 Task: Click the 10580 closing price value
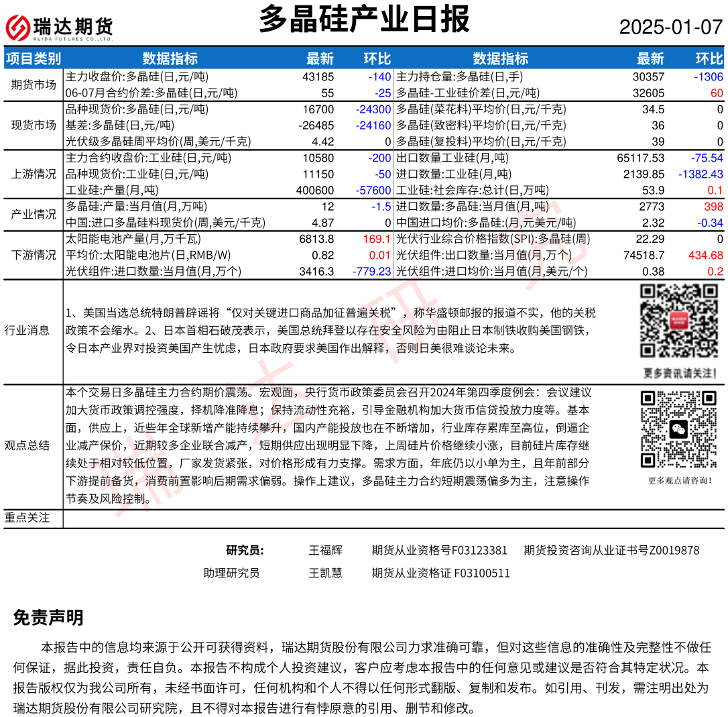(x=318, y=158)
